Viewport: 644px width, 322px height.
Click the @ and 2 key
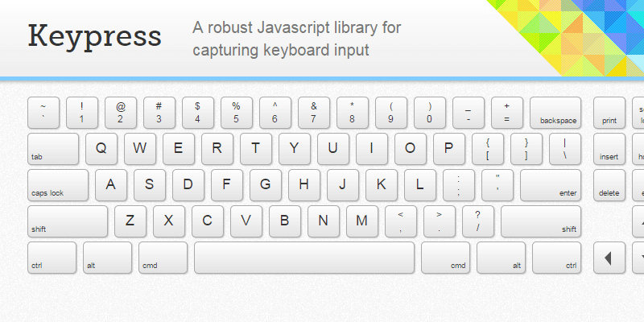121,113
